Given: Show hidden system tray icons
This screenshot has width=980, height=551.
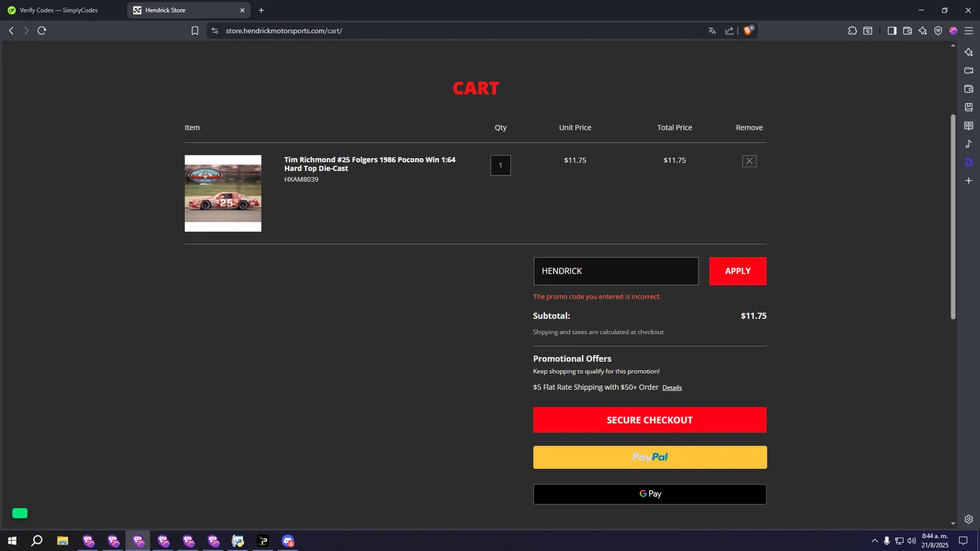Looking at the screenshot, I should (875, 541).
